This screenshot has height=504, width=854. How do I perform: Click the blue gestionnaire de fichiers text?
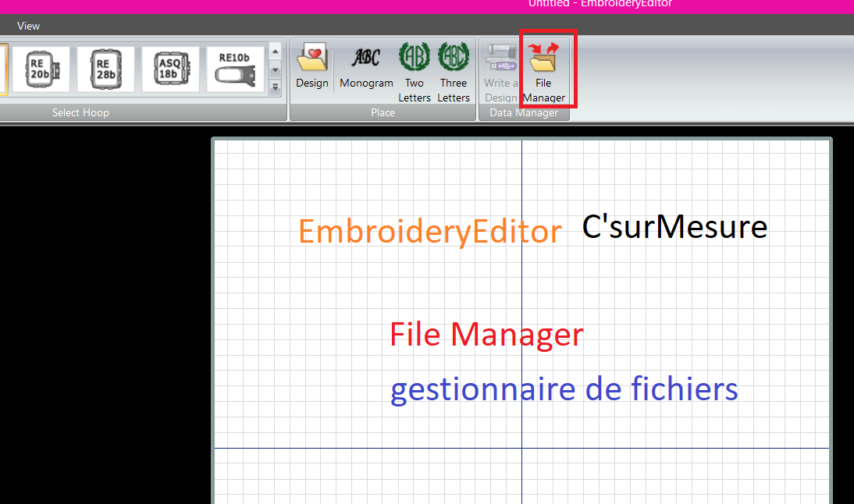point(564,389)
